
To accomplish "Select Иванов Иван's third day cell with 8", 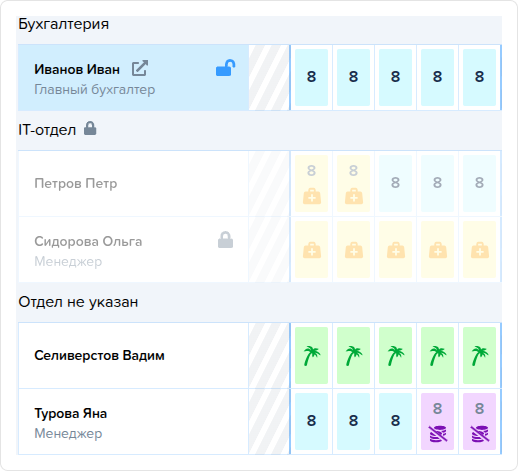I will click(395, 77).
